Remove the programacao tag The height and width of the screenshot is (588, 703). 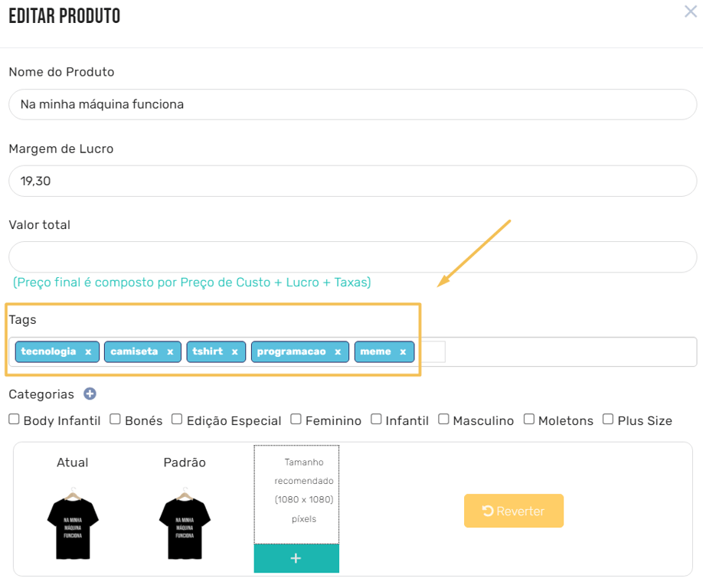(337, 352)
